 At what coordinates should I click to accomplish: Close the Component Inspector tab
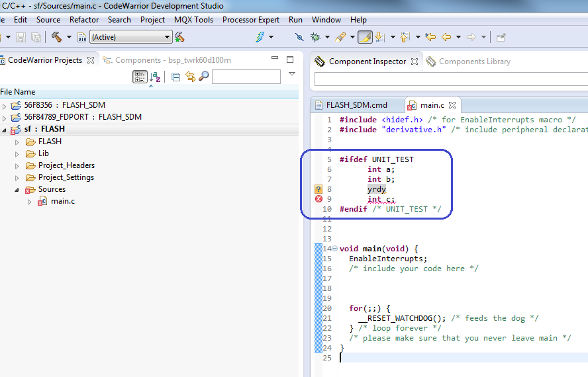click(415, 62)
